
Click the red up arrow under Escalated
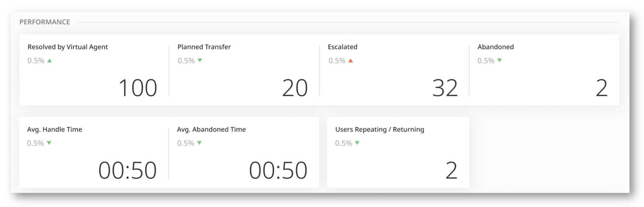tap(351, 61)
